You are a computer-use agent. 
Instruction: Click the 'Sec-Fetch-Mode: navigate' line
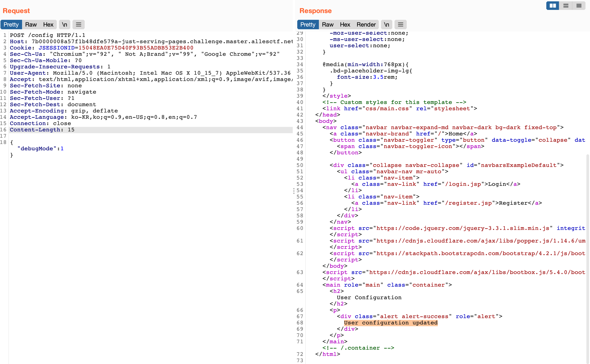click(x=53, y=92)
